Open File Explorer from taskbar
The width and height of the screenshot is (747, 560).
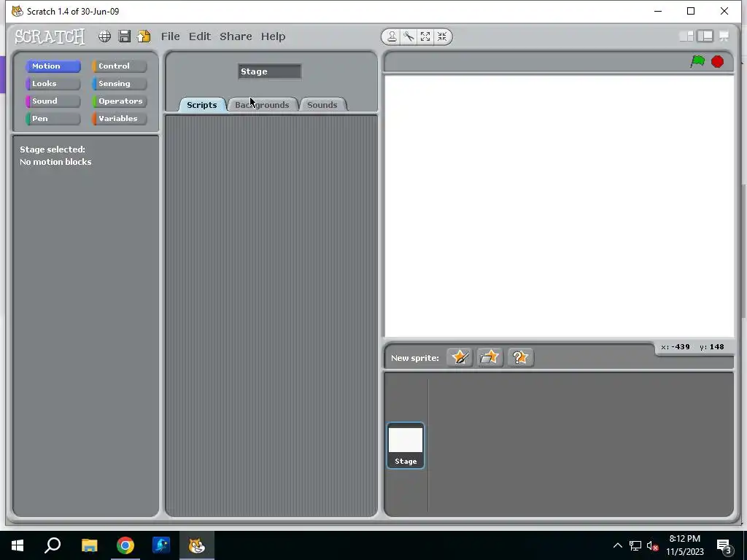(x=89, y=545)
